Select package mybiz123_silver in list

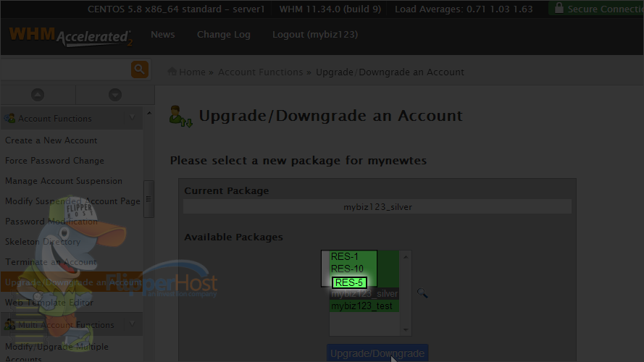click(364, 294)
